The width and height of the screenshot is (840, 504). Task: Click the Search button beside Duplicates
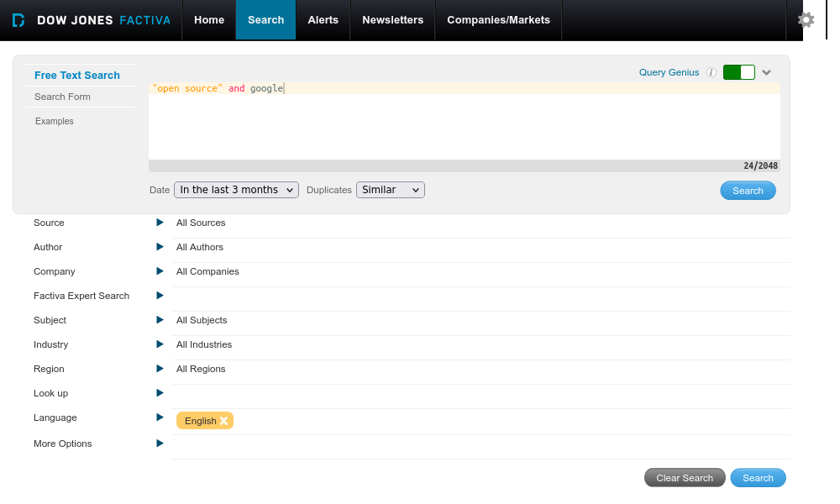pyautogui.click(x=748, y=191)
